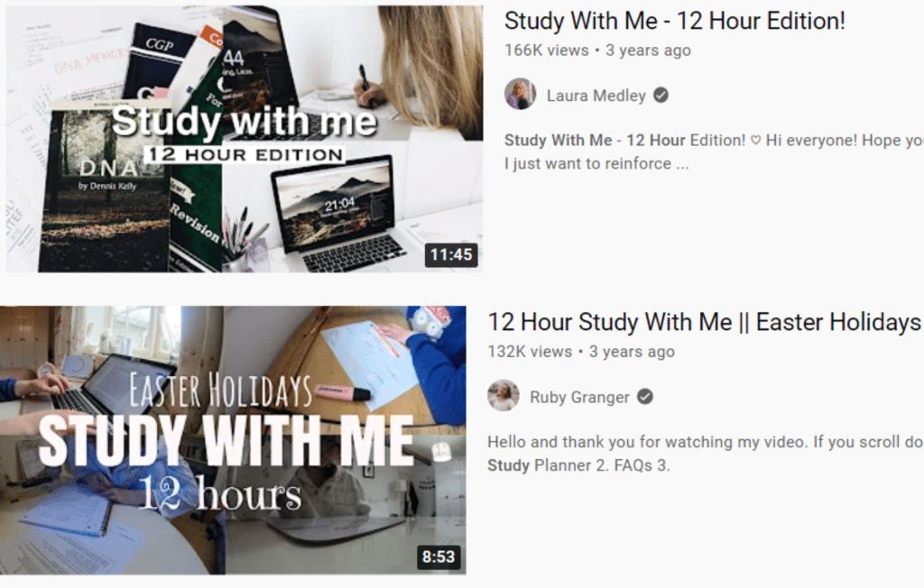Open the Easter Holidays Study With Me thumbnail
Screen dimensions: 924x588
[233, 440]
